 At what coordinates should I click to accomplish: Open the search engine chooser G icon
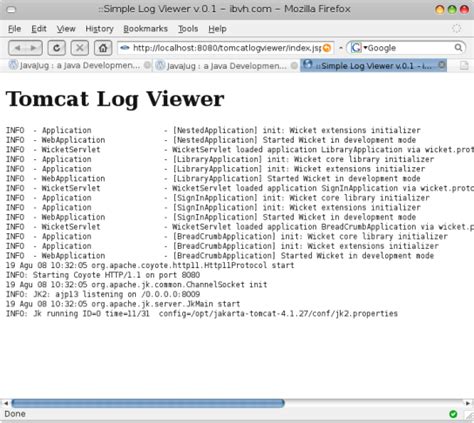[x=356, y=48]
